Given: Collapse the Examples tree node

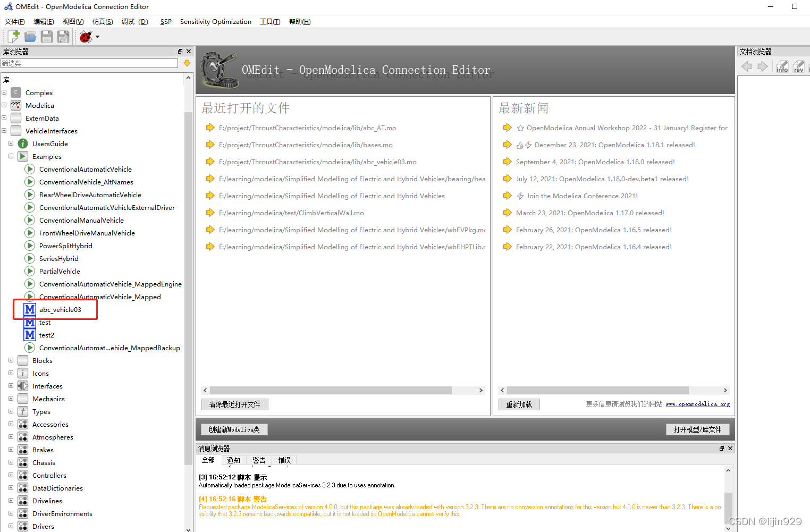Looking at the screenshot, I should pyautogui.click(x=11, y=156).
